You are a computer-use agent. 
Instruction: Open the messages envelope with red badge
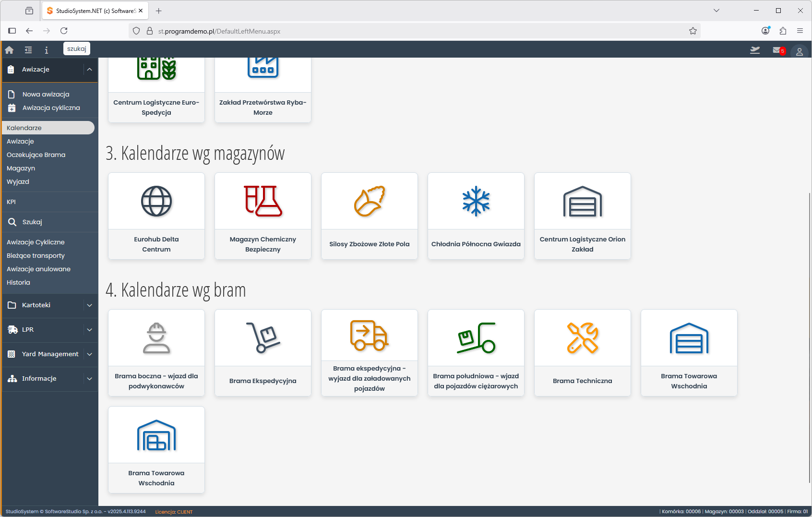[x=777, y=50]
